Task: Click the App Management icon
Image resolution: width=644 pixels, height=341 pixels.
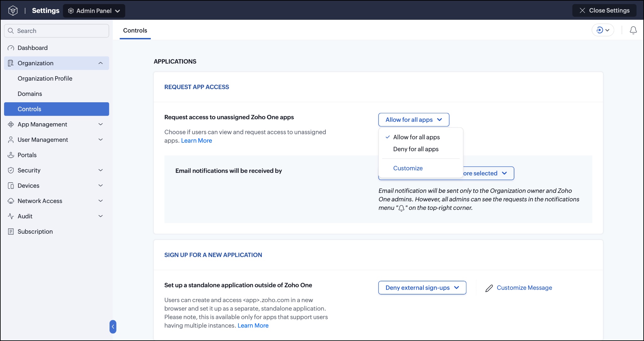Action: click(11, 124)
